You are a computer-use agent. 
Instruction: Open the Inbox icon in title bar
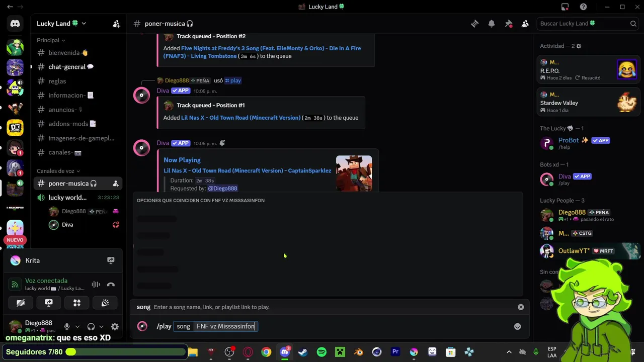coord(565,7)
